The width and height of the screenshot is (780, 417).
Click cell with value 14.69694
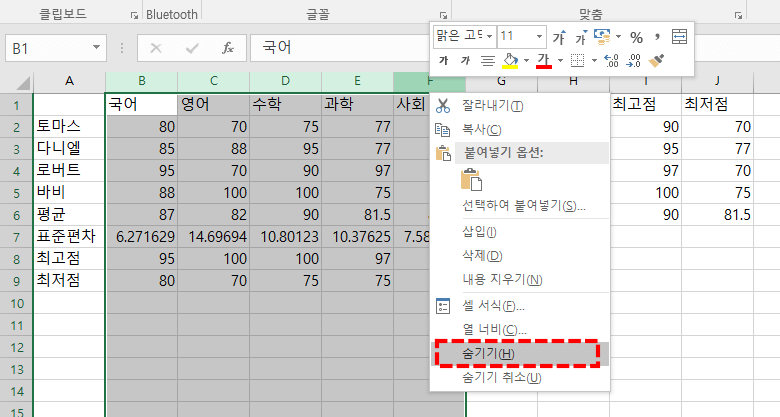point(213,236)
